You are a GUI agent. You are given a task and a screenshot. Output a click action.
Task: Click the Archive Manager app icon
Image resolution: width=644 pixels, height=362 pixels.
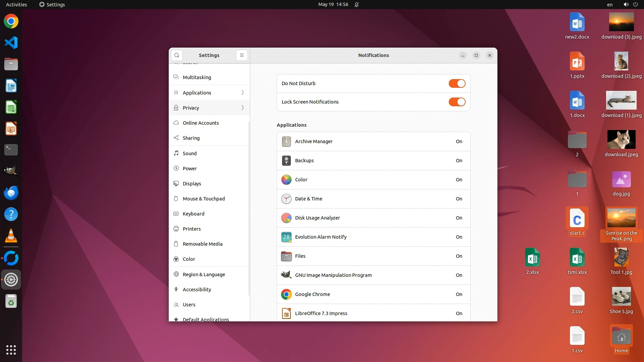tap(286, 141)
